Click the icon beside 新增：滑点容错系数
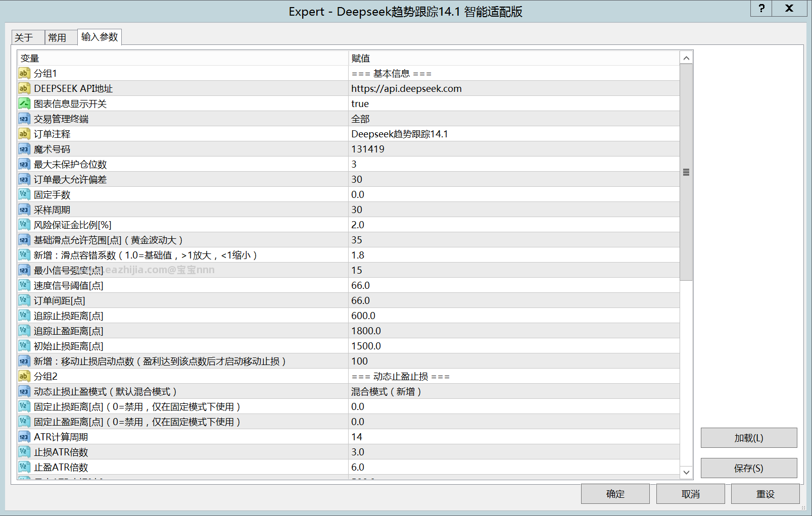Image resolution: width=812 pixels, height=516 pixels. click(24, 255)
